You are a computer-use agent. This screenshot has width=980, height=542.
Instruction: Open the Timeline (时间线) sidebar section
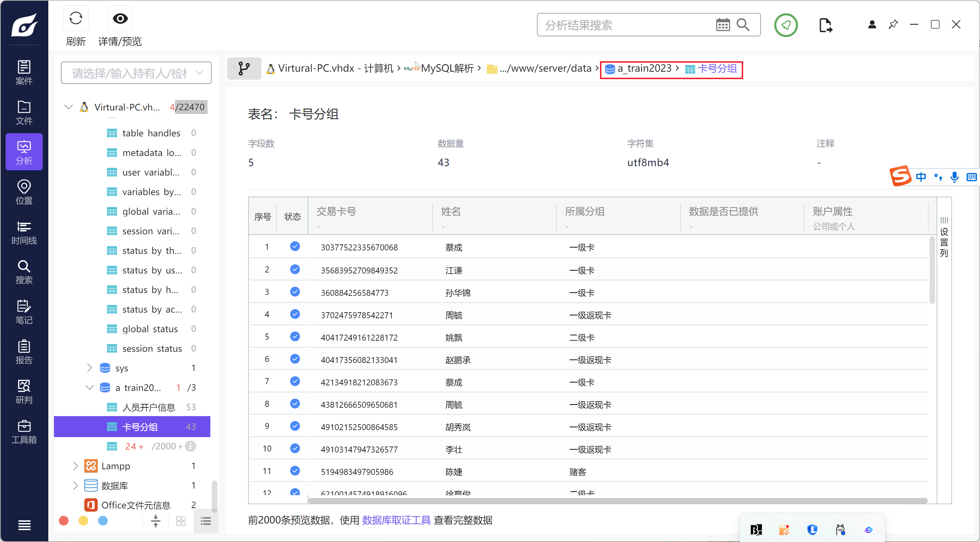point(23,233)
